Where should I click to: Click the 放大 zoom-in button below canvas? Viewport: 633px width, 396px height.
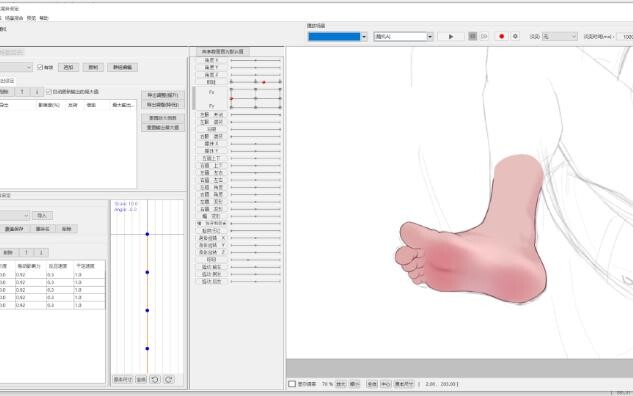pyautogui.click(x=341, y=384)
